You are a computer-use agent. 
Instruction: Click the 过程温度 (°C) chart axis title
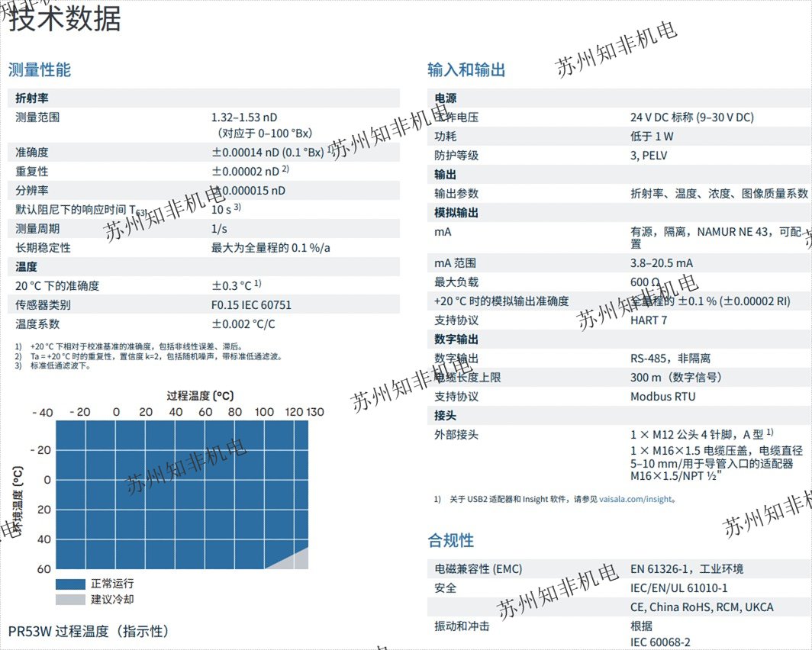[200, 395]
